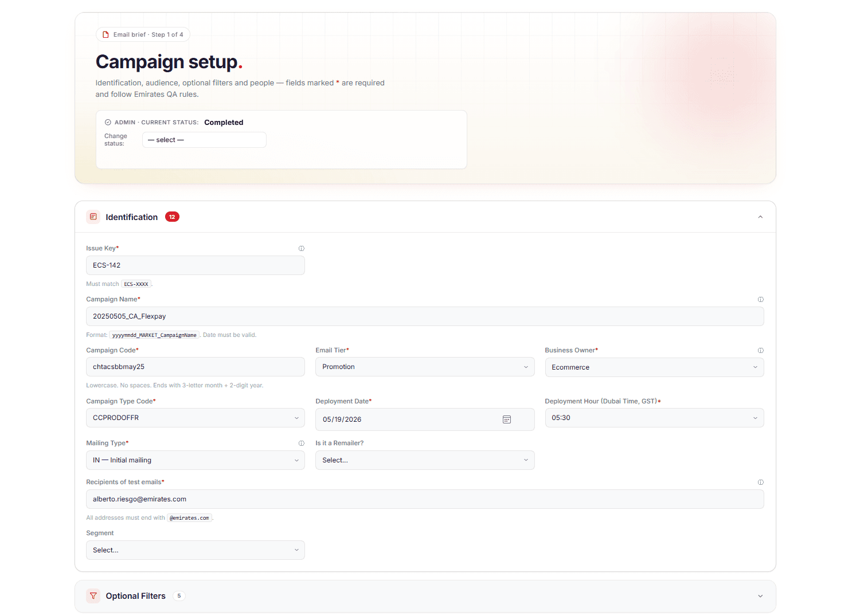
Task: Click the Campaign Code input field
Action: click(x=196, y=367)
